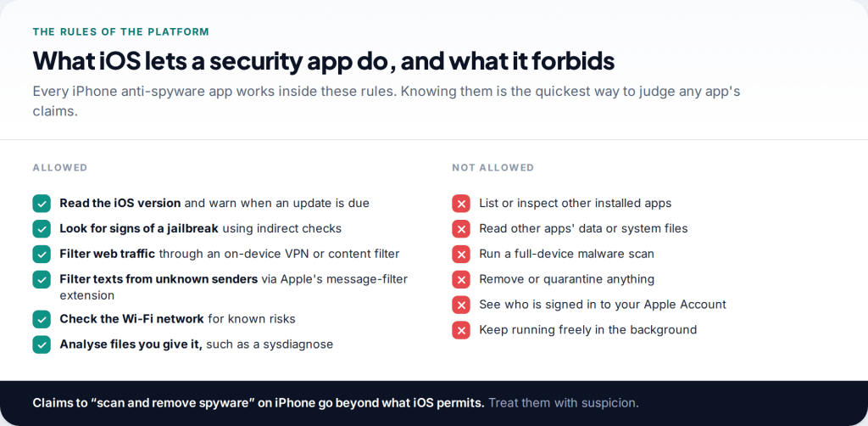The image size is (868, 426).
Task: Select the green check by Filter web traffic
Action: point(42,255)
